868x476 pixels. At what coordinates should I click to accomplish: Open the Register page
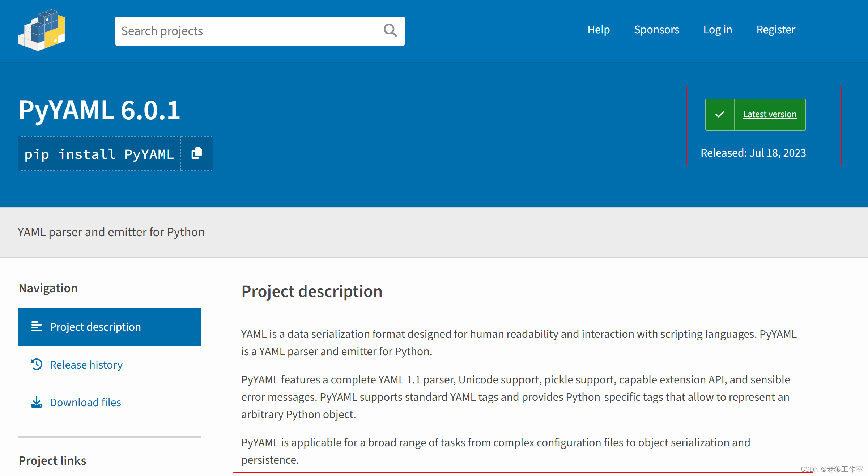click(x=776, y=30)
